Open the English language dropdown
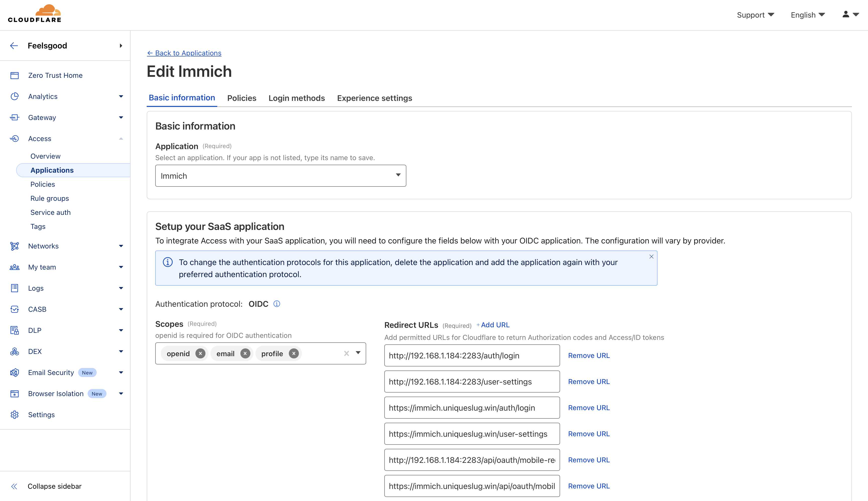This screenshot has width=868, height=501. [x=808, y=15]
